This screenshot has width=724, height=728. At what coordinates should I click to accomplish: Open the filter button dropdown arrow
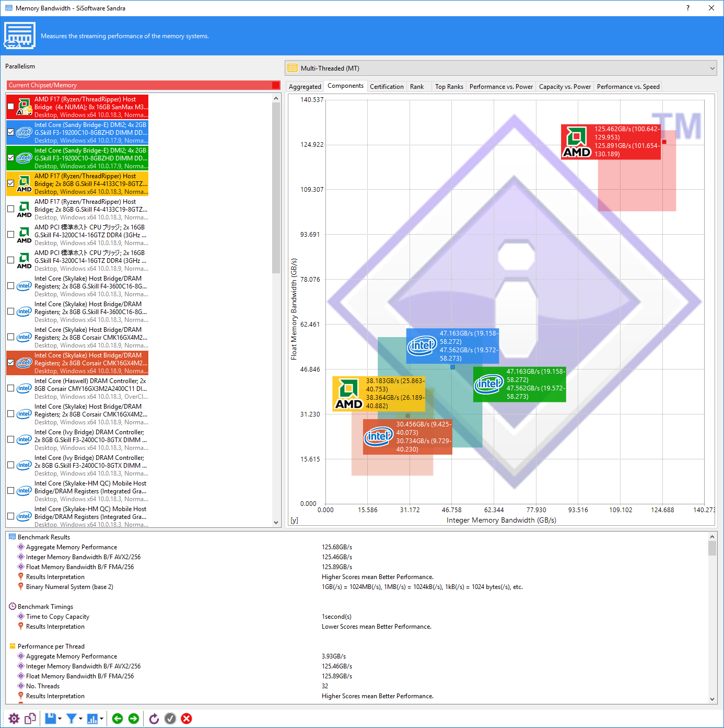[80, 719]
